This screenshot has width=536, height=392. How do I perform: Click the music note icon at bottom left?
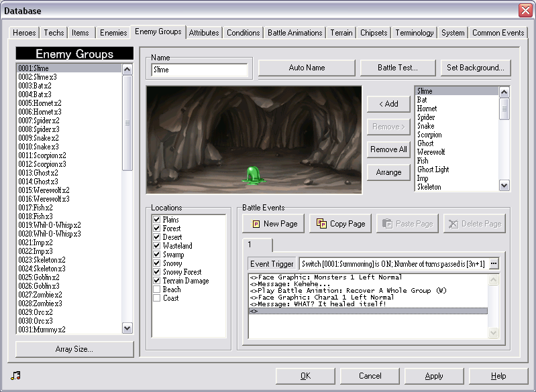[15, 375]
